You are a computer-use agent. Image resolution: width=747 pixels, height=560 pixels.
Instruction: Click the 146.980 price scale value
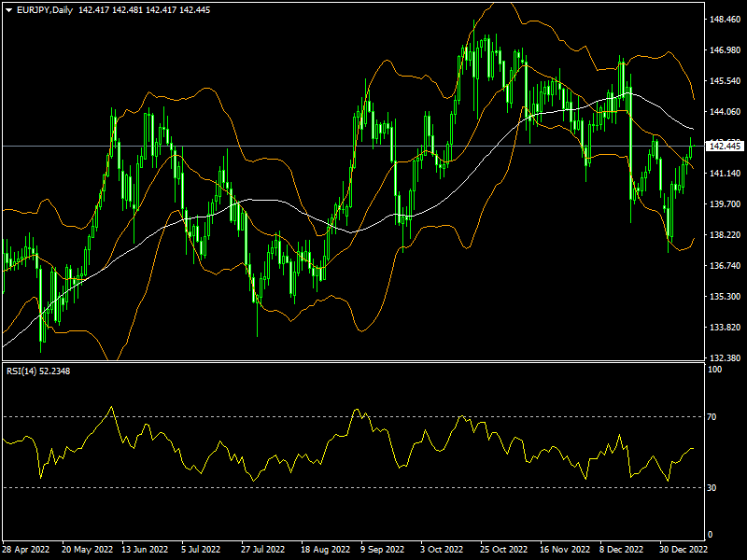726,50
